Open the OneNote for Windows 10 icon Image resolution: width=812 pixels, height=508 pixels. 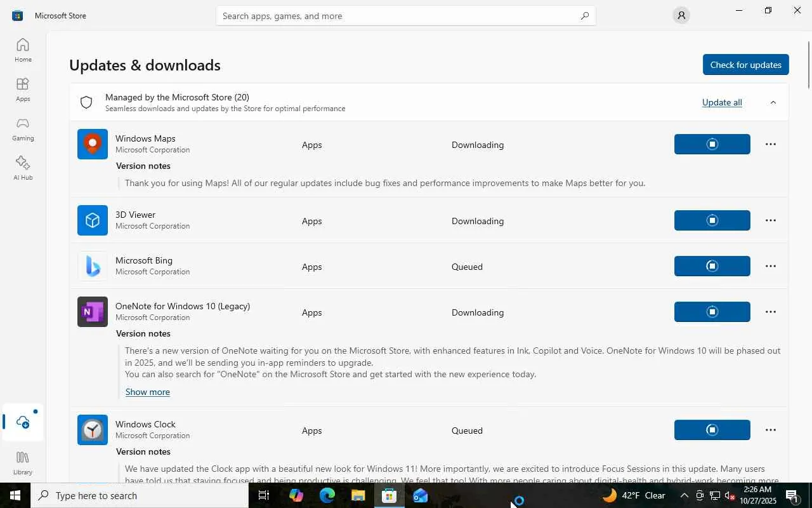(93, 312)
